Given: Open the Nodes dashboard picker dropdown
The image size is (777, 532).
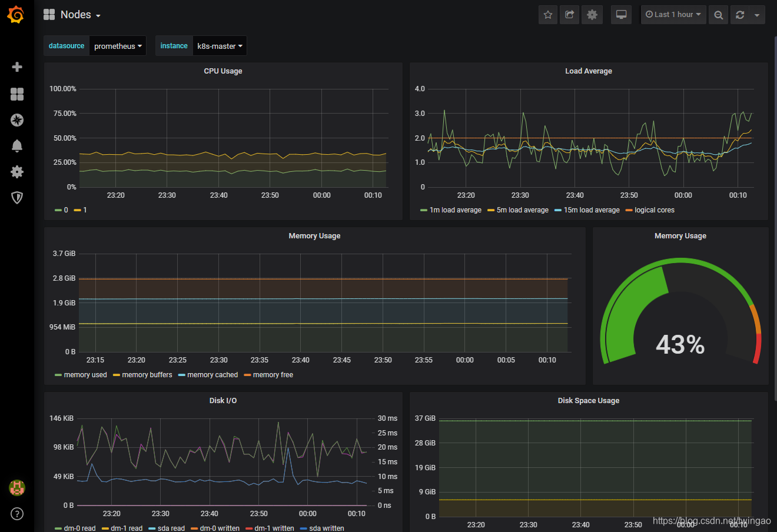Looking at the screenshot, I should pyautogui.click(x=81, y=15).
